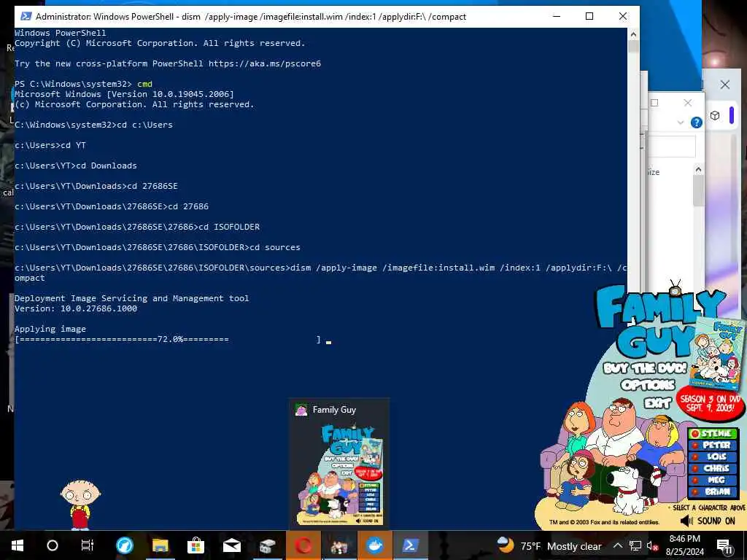Click the 72.0% progress bar text
This screenshot has height=560, width=747.
pyautogui.click(x=170, y=339)
